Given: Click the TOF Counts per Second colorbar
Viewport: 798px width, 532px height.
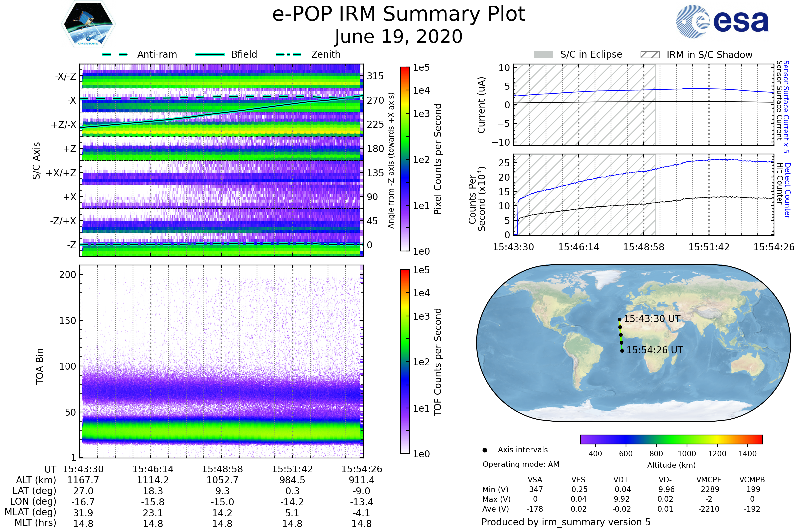Looking at the screenshot, I should point(405,361).
